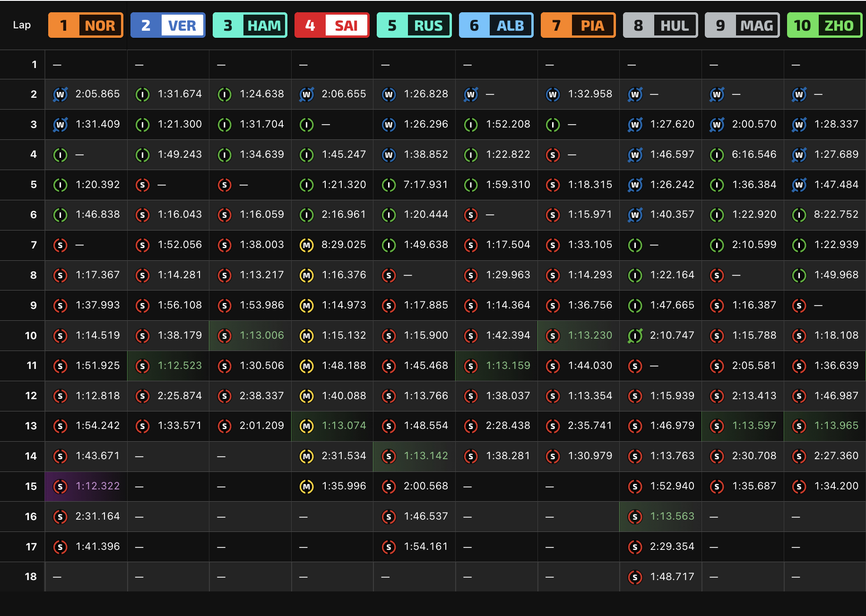Click wet tyre icon on MAG lap 3
The height and width of the screenshot is (616, 866).
click(x=717, y=125)
